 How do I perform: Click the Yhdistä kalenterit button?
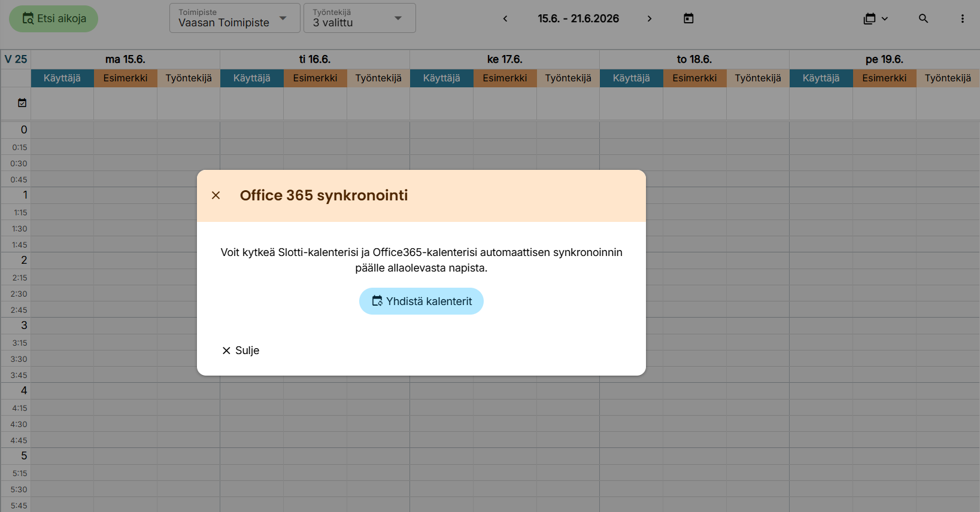[x=421, y=301]
